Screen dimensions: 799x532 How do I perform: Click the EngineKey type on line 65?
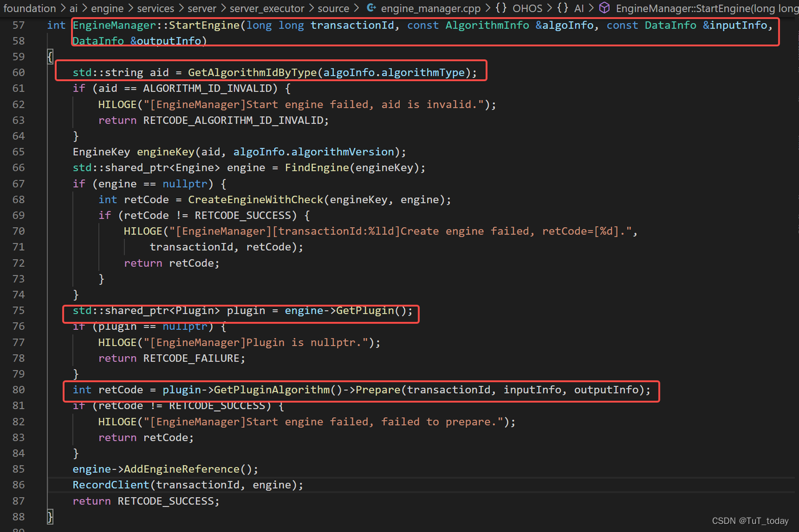point(101,152)
